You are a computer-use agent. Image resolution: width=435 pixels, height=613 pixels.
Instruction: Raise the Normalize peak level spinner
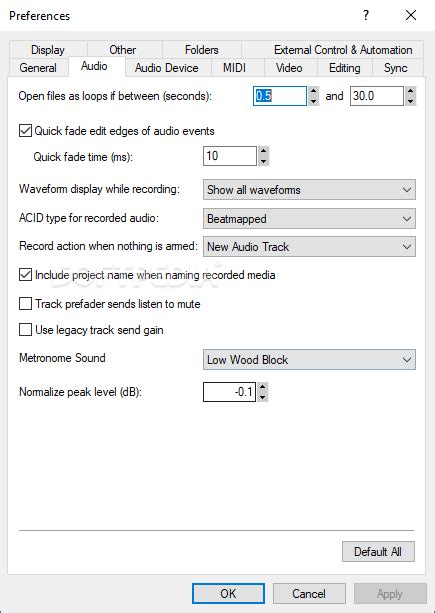tap(263, 387)
